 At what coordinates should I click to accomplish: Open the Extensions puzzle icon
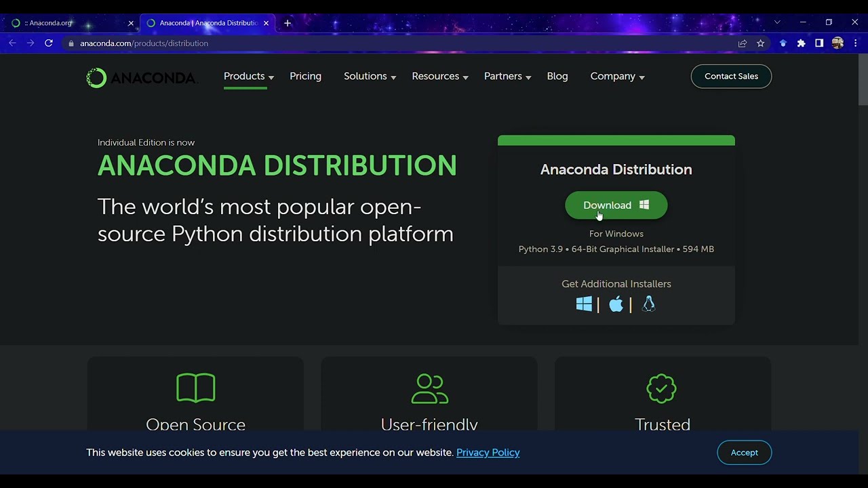click(801, 43)
